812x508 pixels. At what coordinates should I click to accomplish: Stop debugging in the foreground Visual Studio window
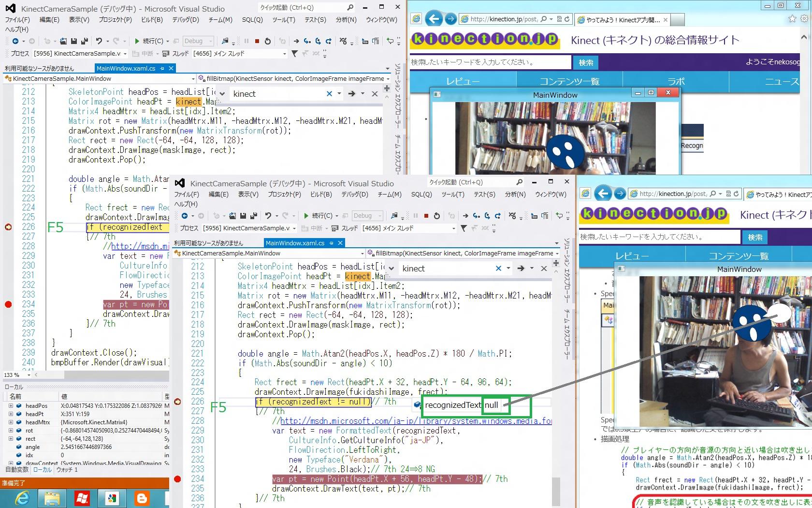pyautogui.click(x=426, y=216)
